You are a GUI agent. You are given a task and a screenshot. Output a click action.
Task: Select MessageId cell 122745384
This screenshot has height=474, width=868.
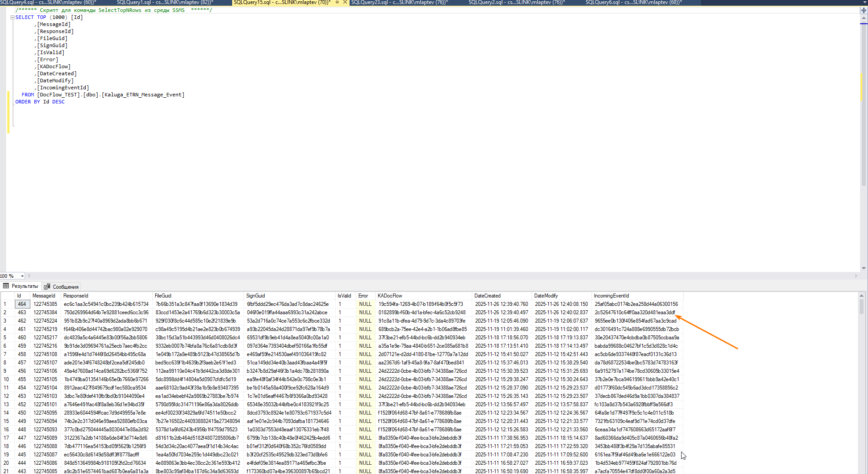pos(45,312)
